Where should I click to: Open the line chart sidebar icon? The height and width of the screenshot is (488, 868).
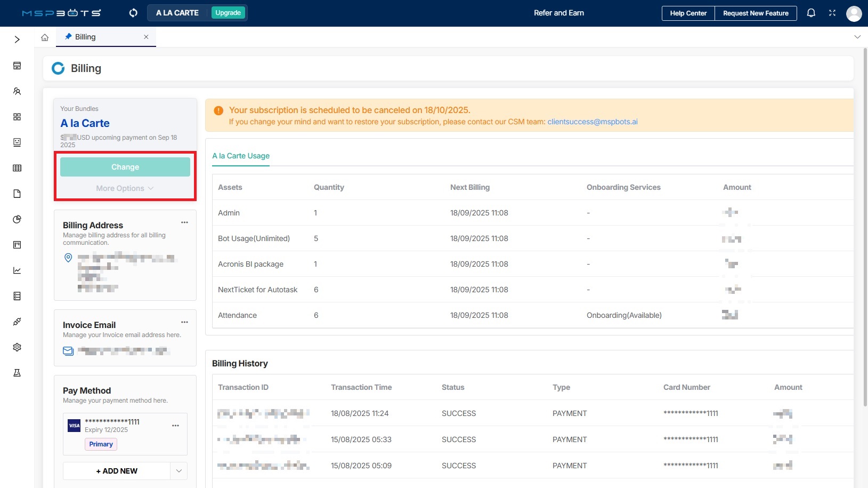tap(17, 270)
